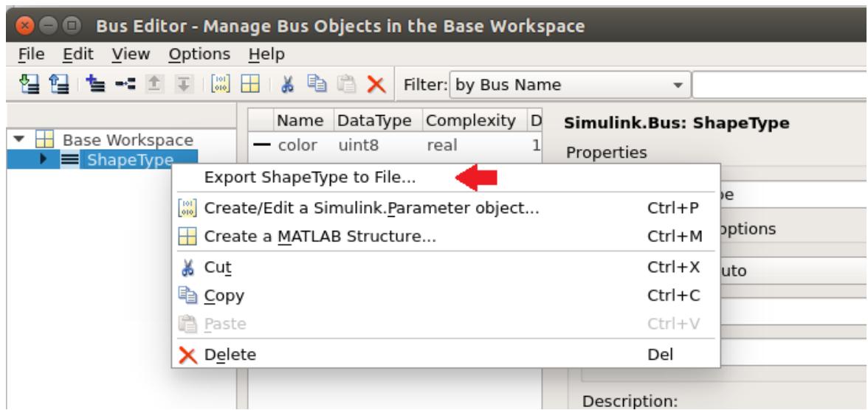Screen dimensions: 868x410
Task: Open the View menu in menu bar
Action: click(131, 55)
